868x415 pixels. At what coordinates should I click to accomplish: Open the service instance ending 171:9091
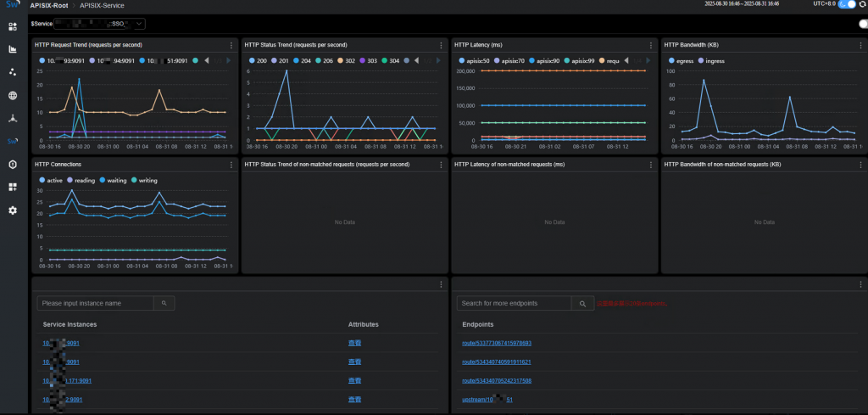pos(67,381)
